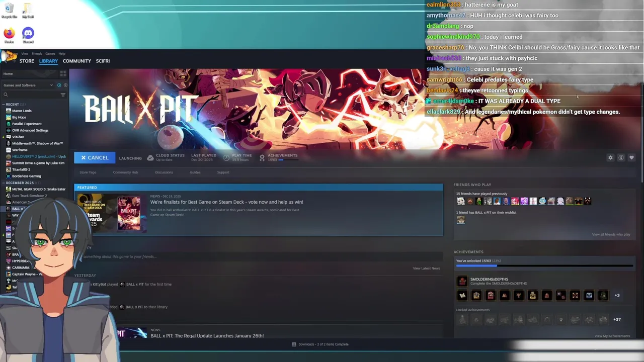The image size is (644, 362).
Task: Click the first unlocked achievement icon
Action: (462, 295)
